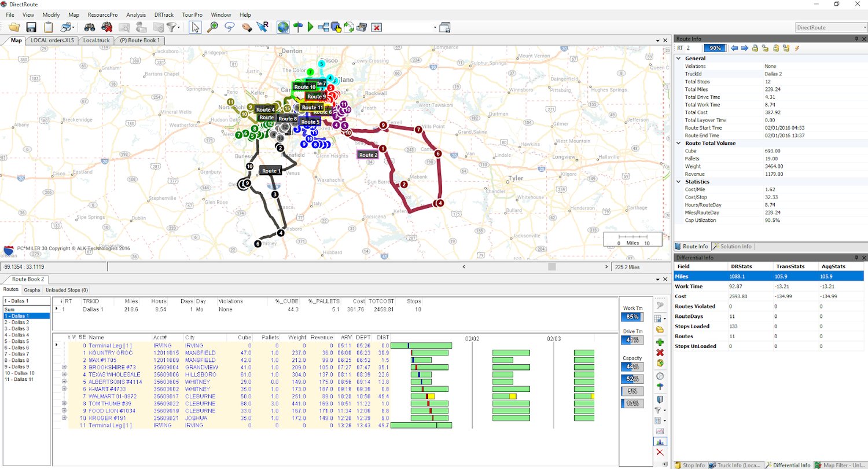Select the arrow selection tool
Image resolution: width=868 pixels, height=469 pixels.
(x=195, y=27)
